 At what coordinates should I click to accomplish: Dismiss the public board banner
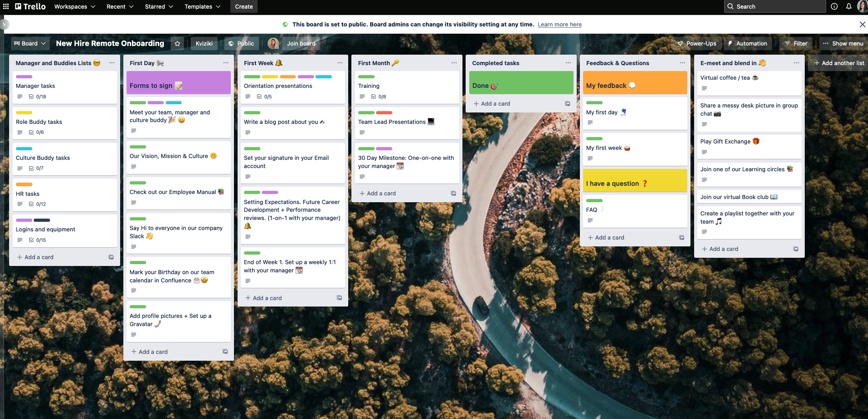862,25
